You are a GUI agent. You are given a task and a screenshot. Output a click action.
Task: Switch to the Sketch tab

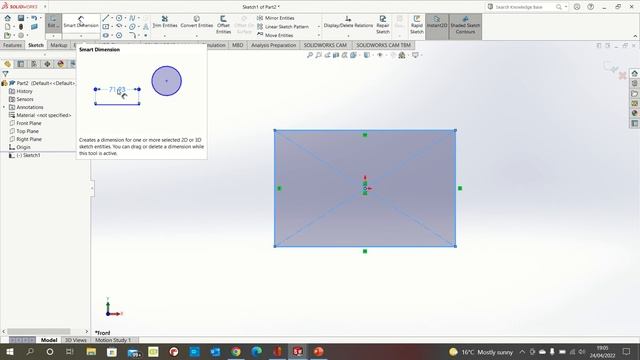(36, 45)
